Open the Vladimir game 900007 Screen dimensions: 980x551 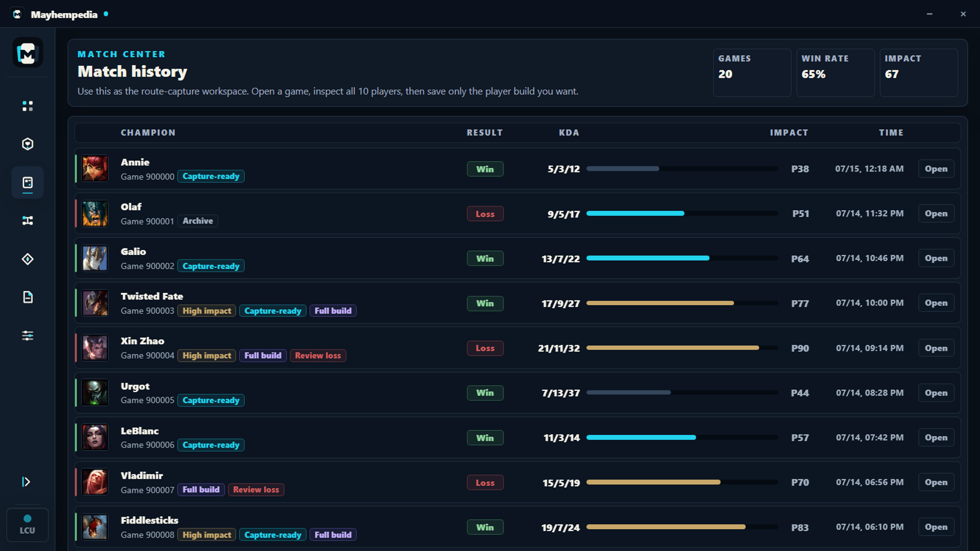click(x=936, y=482)
